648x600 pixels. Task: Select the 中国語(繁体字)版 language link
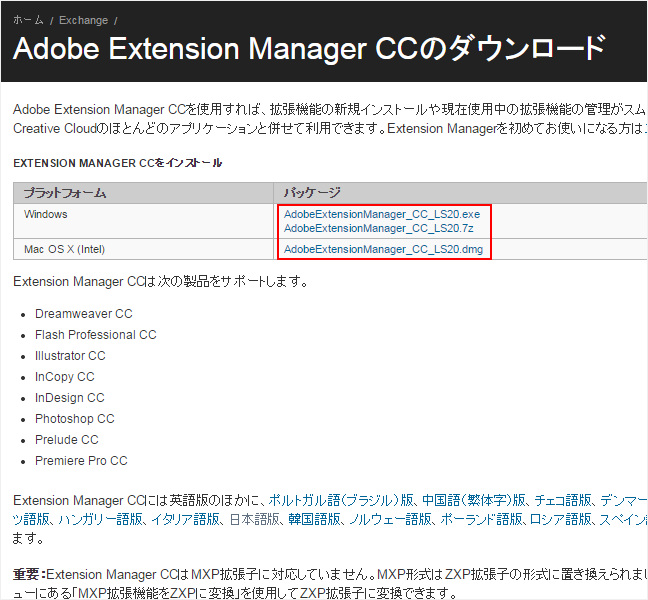point(474,500)
